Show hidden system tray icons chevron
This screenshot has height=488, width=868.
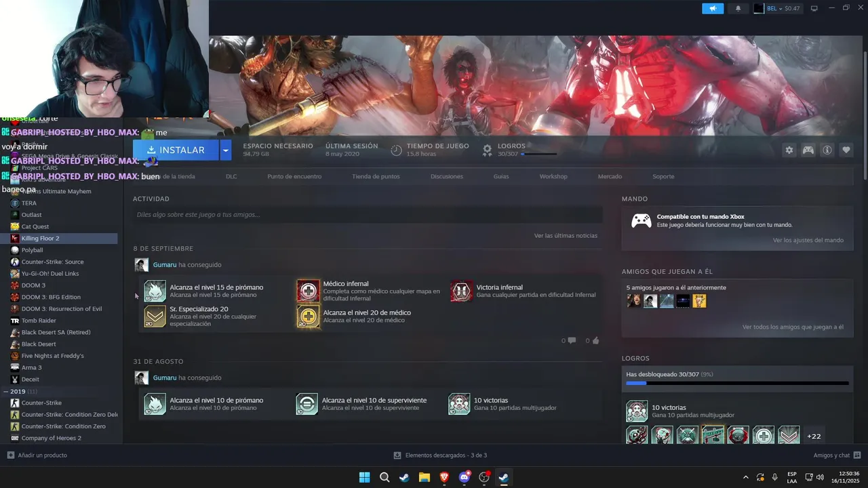pos(746,477)
